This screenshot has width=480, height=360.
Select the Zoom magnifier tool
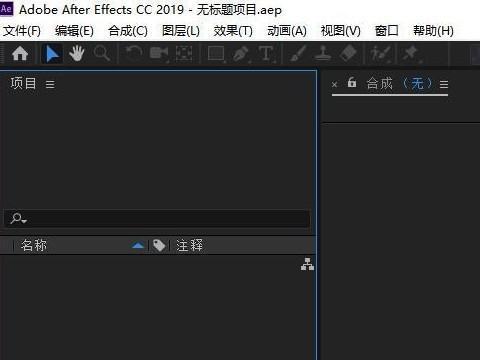(x=102, y=54)
